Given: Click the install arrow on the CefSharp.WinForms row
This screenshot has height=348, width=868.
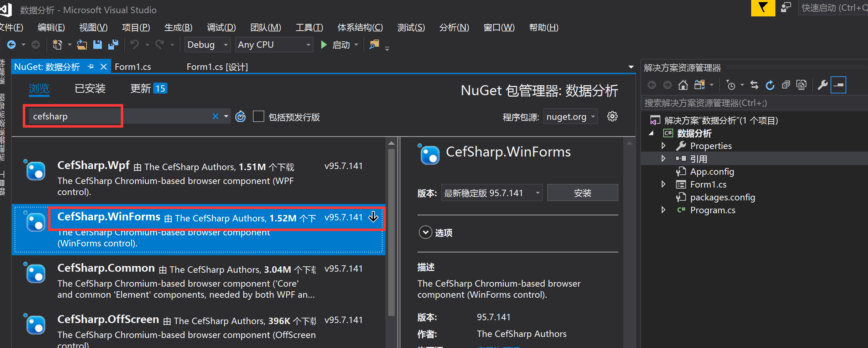Looking at the screenshot, I should [x=373, y=217].
